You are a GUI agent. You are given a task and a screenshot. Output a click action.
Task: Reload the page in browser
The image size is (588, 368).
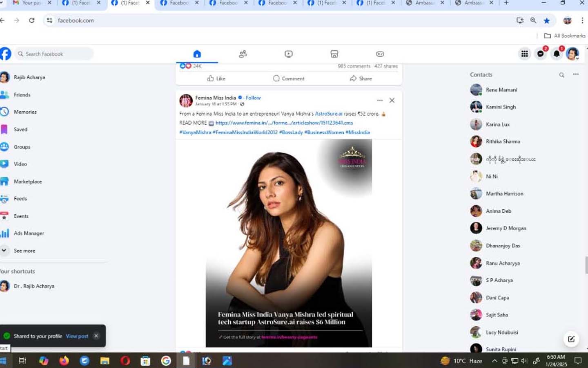(x=31, y=20)
